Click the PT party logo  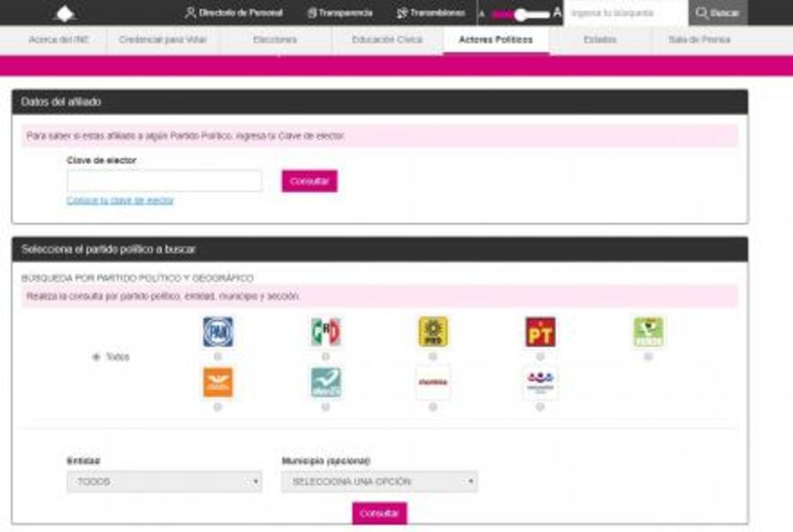[540, 332]
